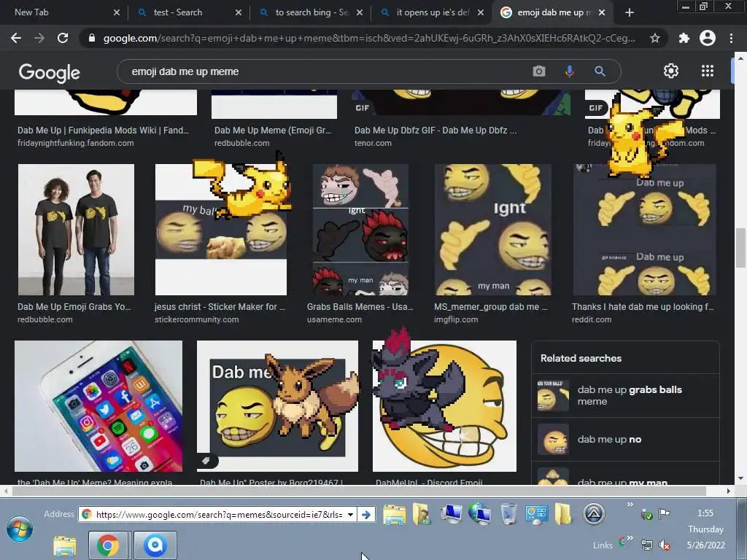Switch to the 'test - Search' tab
This screenshot has width=747, height=560.
click(x=188, y=12)
